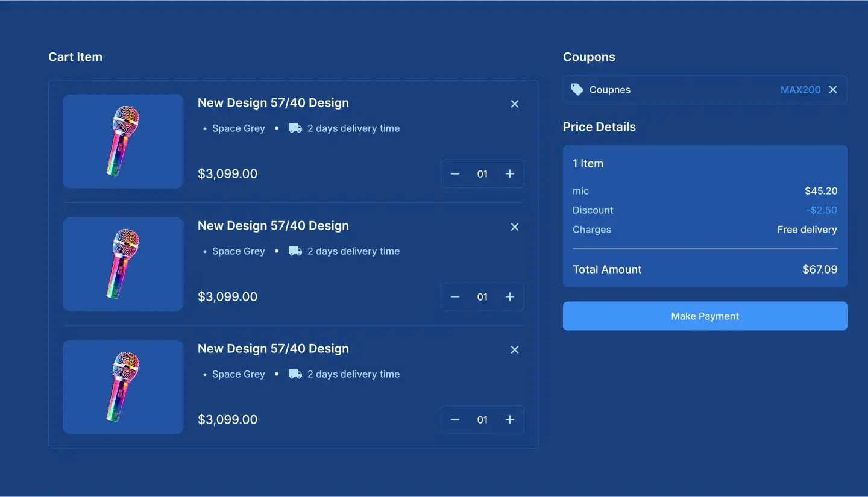
Task: Click '2 days delivery time' in second item
Action: (353, 251)
